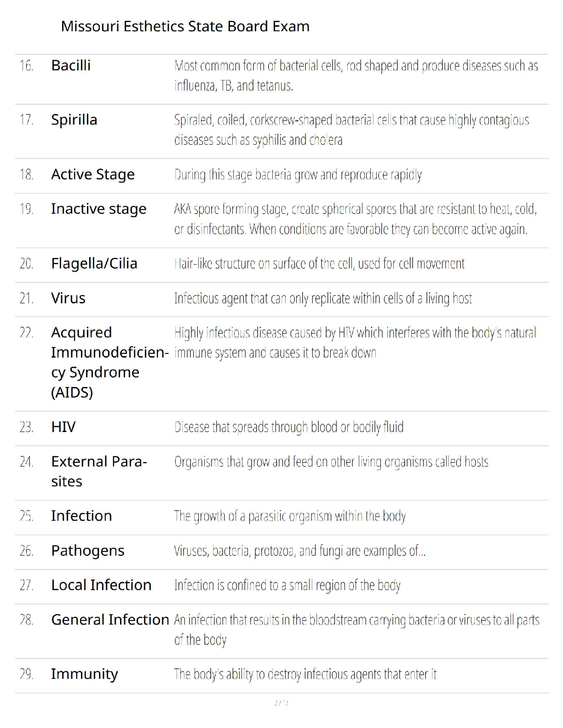This screenshot has height=728, width=563.
Task: Click the definition about syphilis and cholera
Action: pos(351,130)
